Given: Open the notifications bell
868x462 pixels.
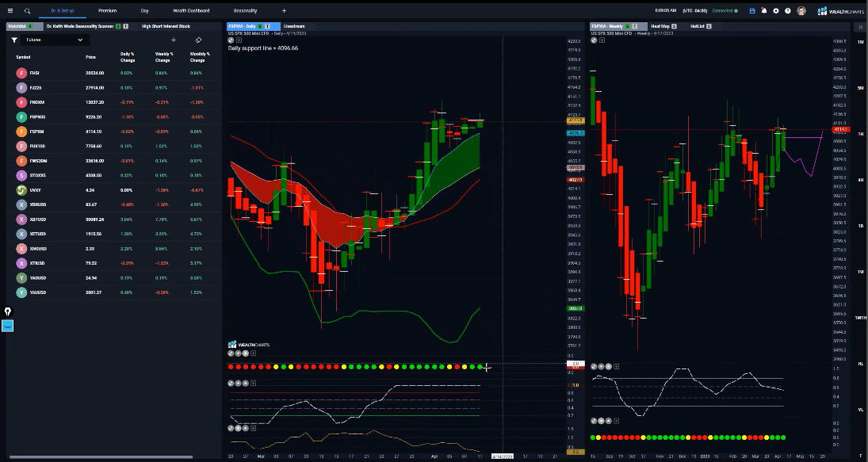Looking at the screenshot, I should tap(764, 10).
